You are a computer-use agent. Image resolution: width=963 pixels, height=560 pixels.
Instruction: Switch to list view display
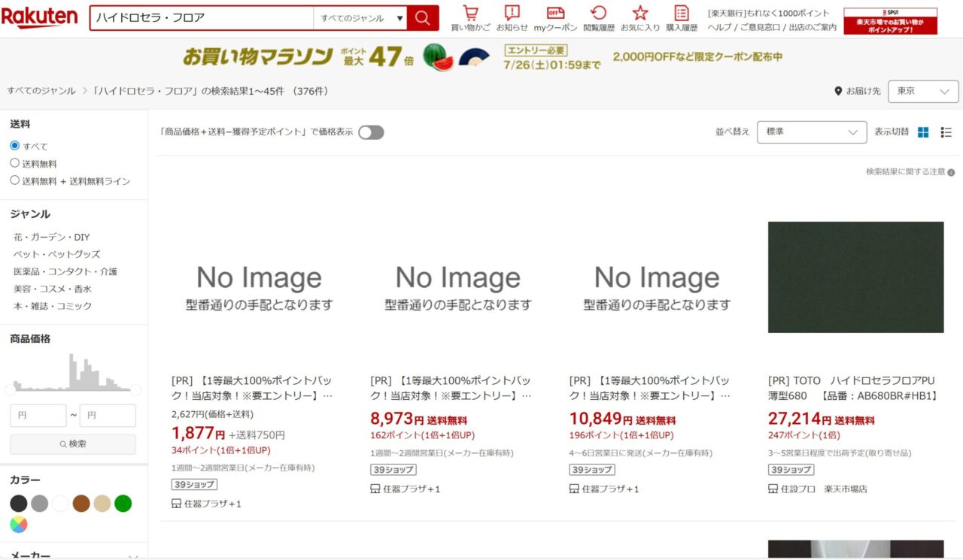point(946,132)
